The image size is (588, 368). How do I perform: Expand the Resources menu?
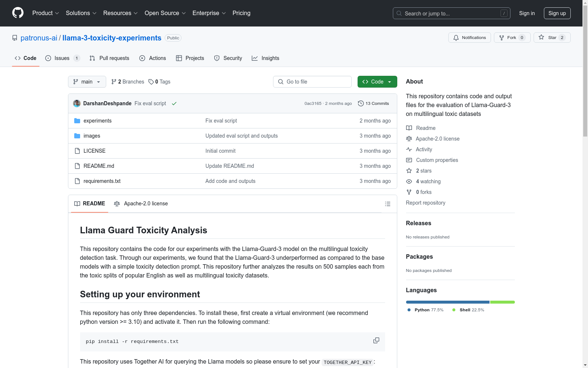pyautogui.click(x=121, y=13)
